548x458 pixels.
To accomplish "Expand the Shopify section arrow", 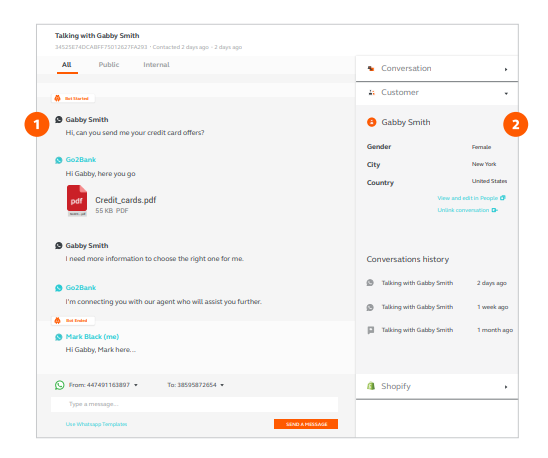I will coord(506,387).
